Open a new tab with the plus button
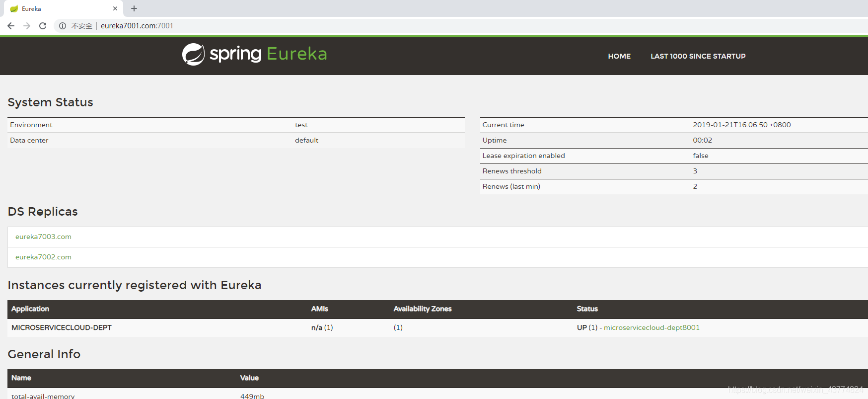Viewport: 868px width, 399px height. pyautogui.click(x=134, y=8)
